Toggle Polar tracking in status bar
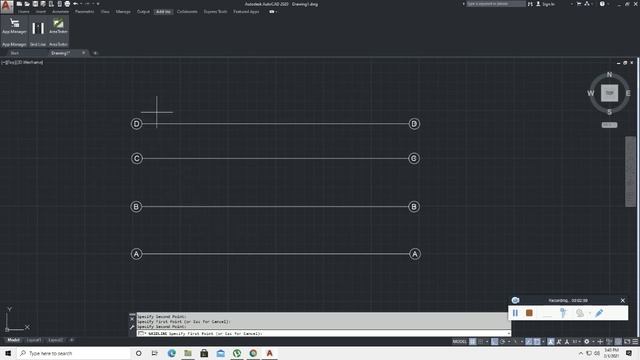The image size is (640, 360). coord(502,342)
